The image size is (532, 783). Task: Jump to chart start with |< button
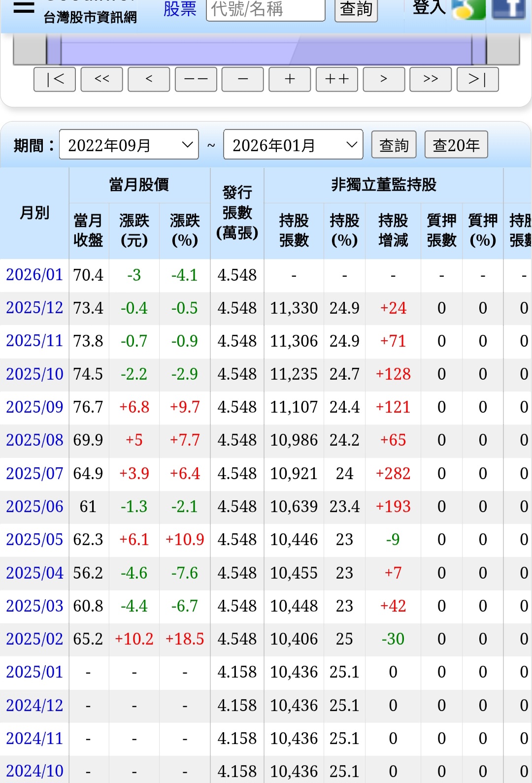[x=55, y=79]
